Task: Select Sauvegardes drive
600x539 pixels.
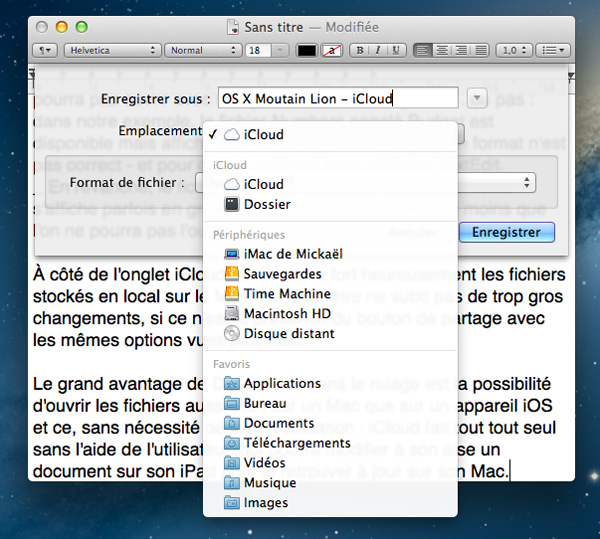Action: (330, 274)
